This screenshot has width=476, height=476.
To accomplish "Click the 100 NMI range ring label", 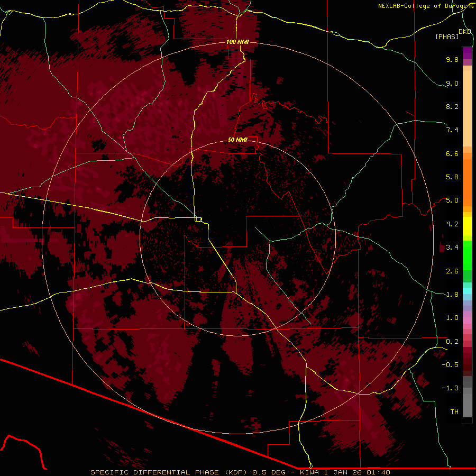I will 237,42.
